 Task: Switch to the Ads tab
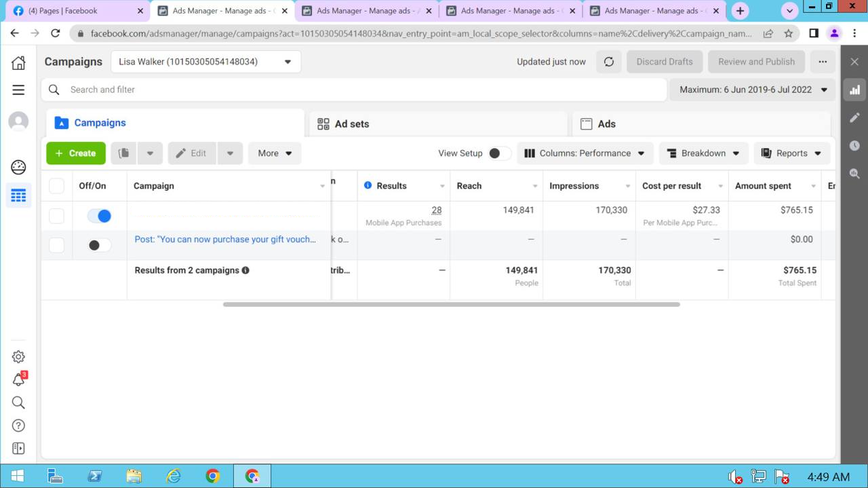(701, 124)
